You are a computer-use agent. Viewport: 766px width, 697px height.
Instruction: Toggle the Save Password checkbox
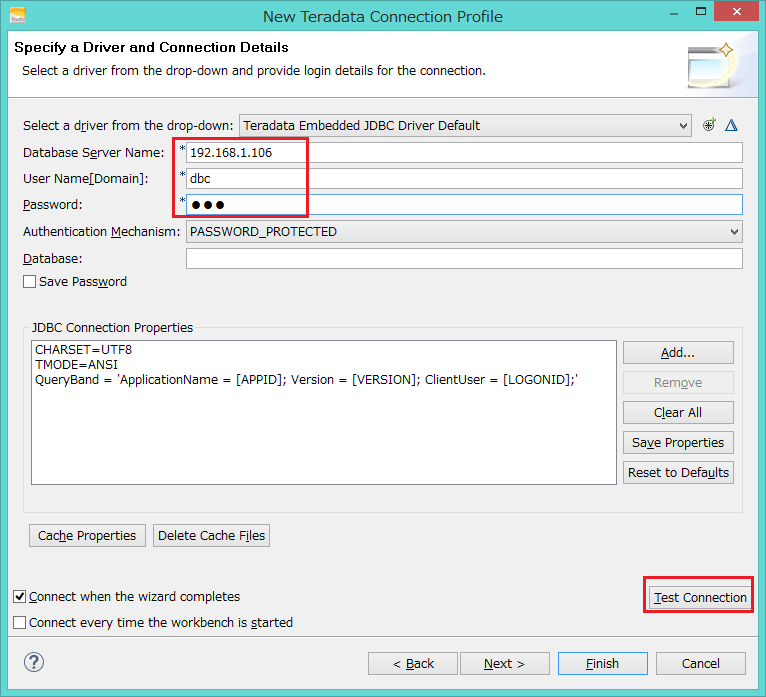click(29, 282)
